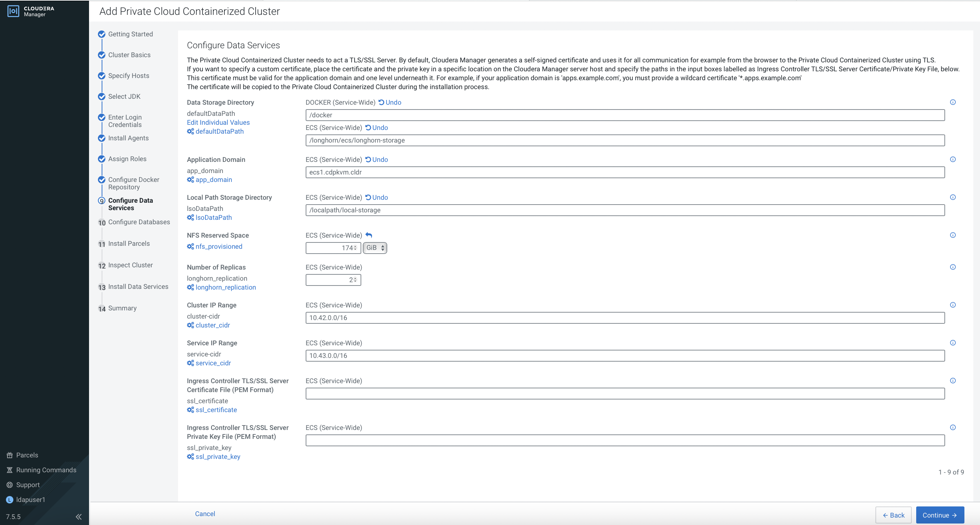Click the Cancel link
Image resolution: width=980 pixels, height=525 pixels.
pos(205,513)
